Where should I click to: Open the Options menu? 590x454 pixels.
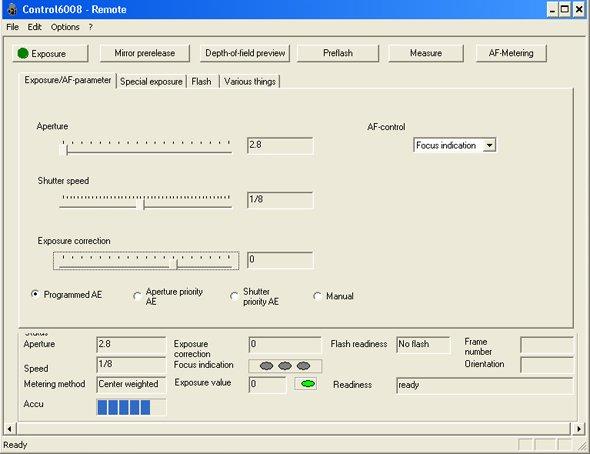(65, 27)
